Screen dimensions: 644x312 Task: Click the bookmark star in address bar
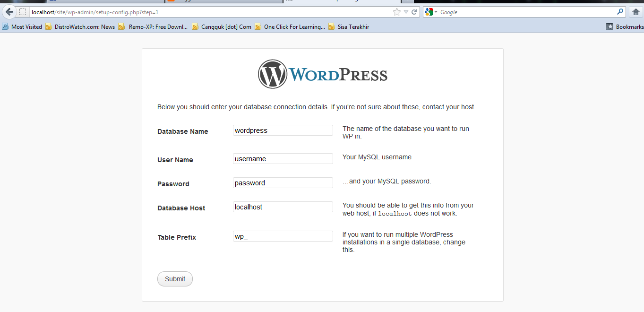[396, 12]
